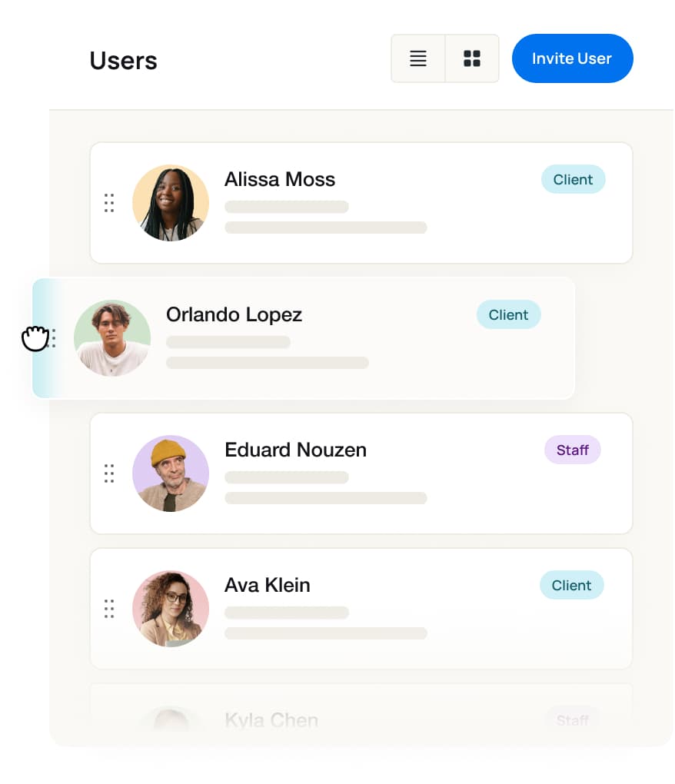Toggle Ava Klein's Client role badge
675x784 pixels.
[571, 585]
